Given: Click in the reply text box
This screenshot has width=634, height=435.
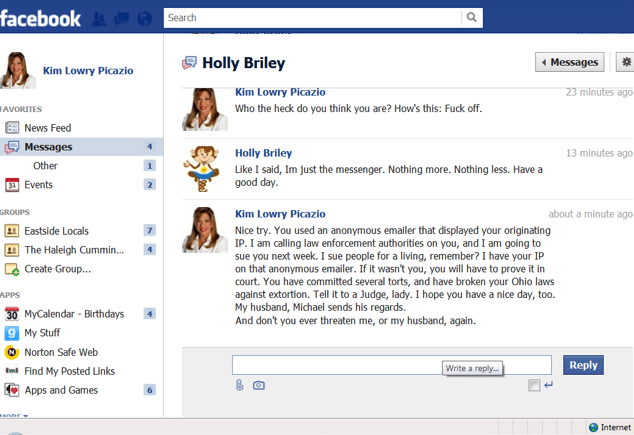Looking at the screenshot, I should click(x=392, y=365).
